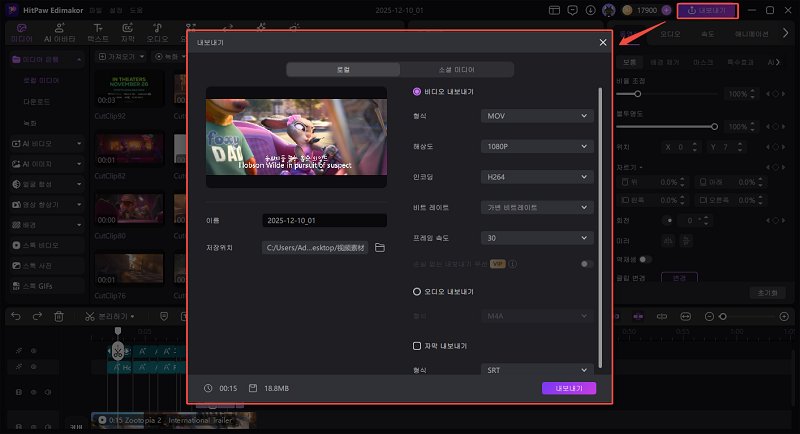Close the 내보내기 export dialog
This screenshot has height=434, width=800.
pos(603,42)
